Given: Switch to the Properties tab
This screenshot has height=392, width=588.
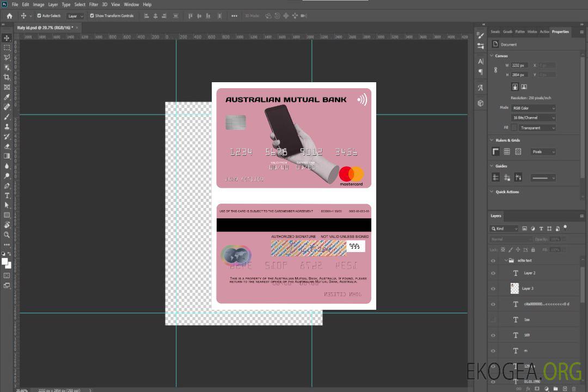Looking at the screenshot, I should (x=560, y=32).
